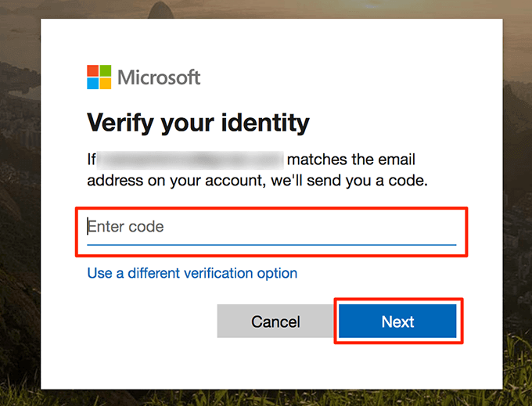Screen dimensions: 532x406
Task: Click the text 'matches the email'
Action: coord(351,160)
